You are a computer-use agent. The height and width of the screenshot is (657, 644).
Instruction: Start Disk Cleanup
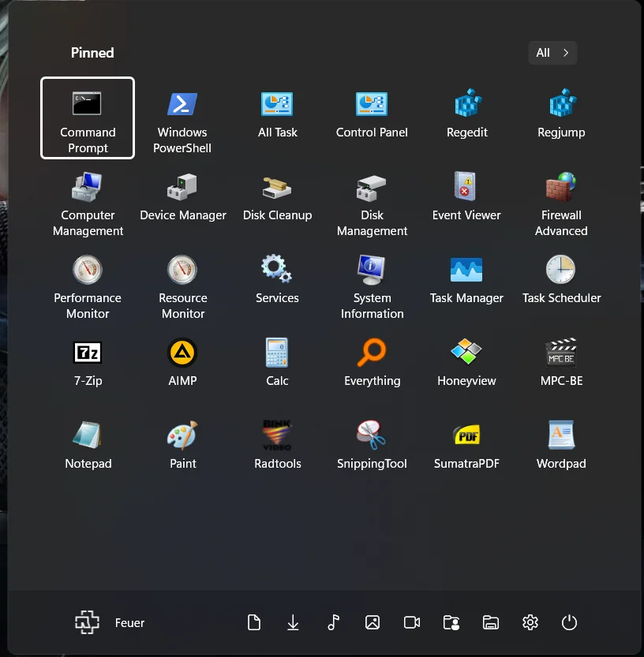click(x=277, y=200)
